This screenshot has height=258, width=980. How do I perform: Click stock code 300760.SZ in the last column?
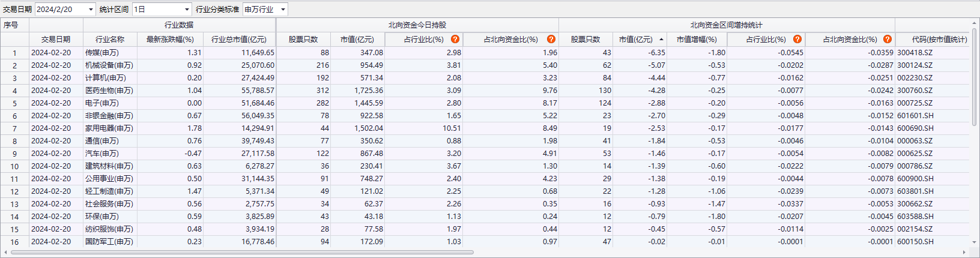(915, 91)
